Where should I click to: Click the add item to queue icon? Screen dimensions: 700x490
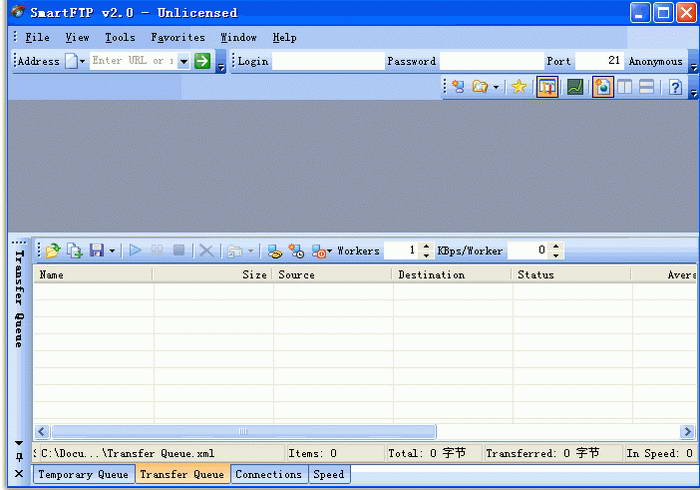pyautogui.click(x=74, y=251)
